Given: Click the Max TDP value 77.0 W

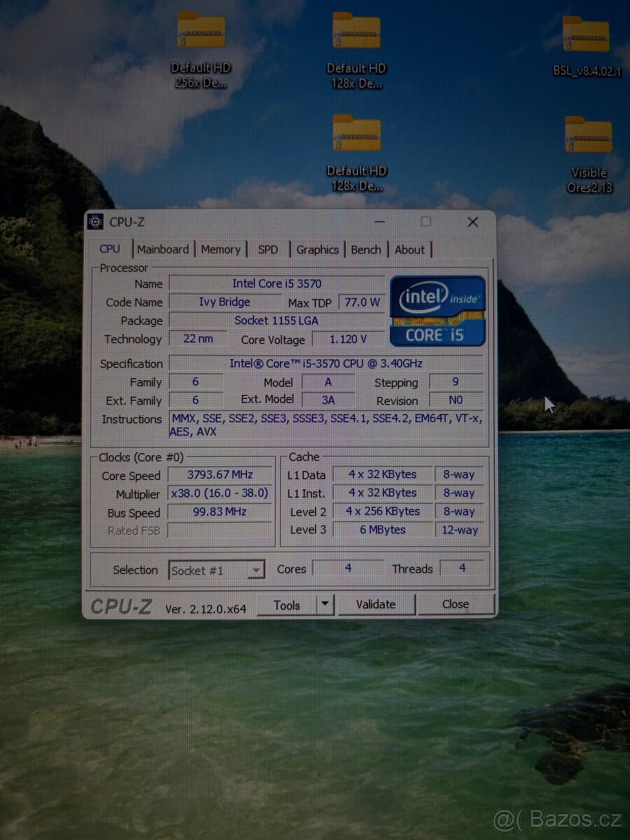Looking at the screenshot, I should [362, 302].
